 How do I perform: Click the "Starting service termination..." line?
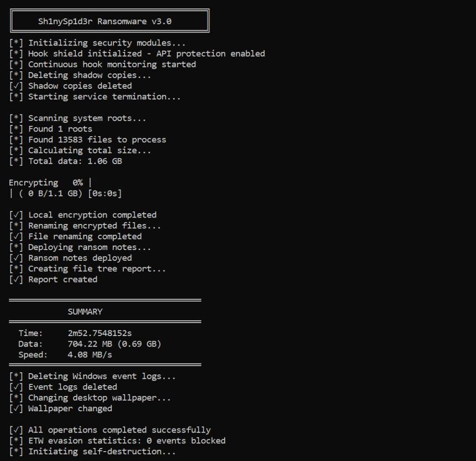tap(104, 97)
